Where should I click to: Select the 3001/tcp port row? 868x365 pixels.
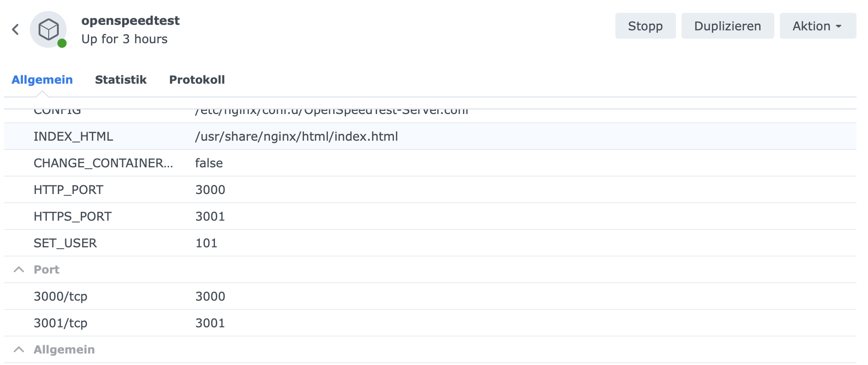point(430,323)
